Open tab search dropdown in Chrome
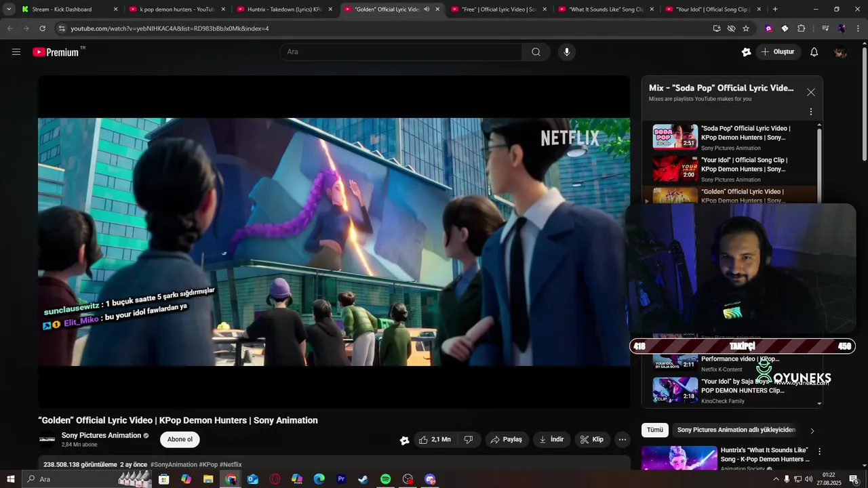868x488 pixels. 9,9
